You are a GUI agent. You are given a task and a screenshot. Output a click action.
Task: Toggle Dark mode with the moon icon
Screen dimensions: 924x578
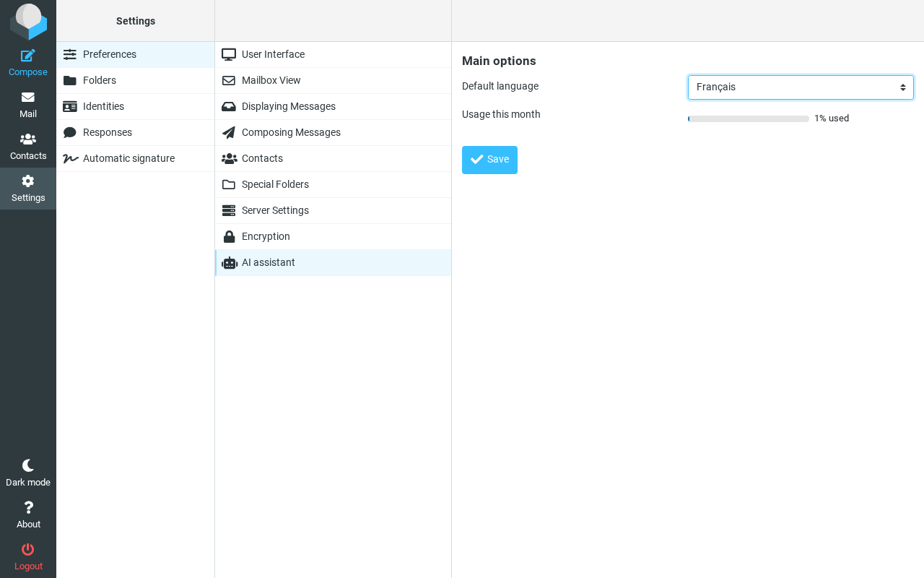[x=28, y=466]
